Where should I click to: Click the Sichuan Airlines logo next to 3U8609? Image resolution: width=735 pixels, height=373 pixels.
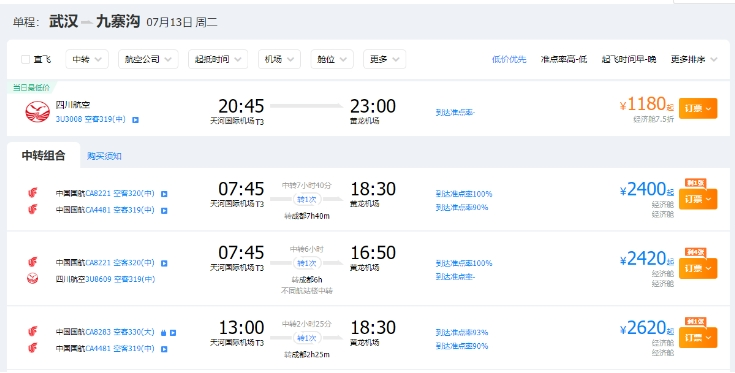pos(32,279)
